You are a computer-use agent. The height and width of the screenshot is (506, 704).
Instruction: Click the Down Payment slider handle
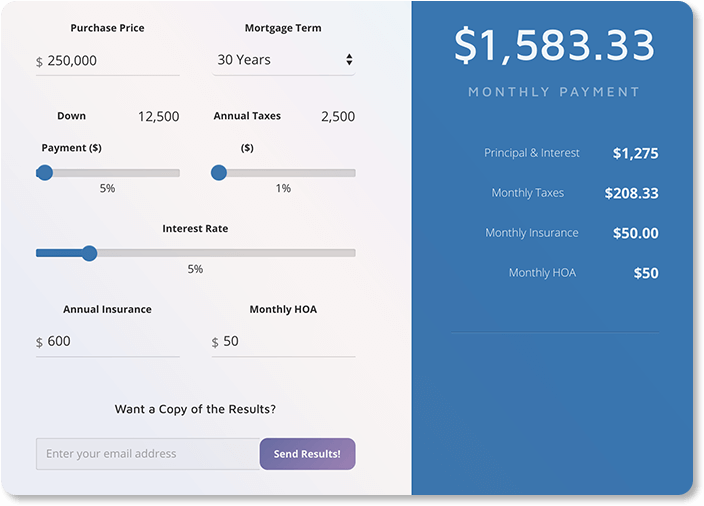44,173
